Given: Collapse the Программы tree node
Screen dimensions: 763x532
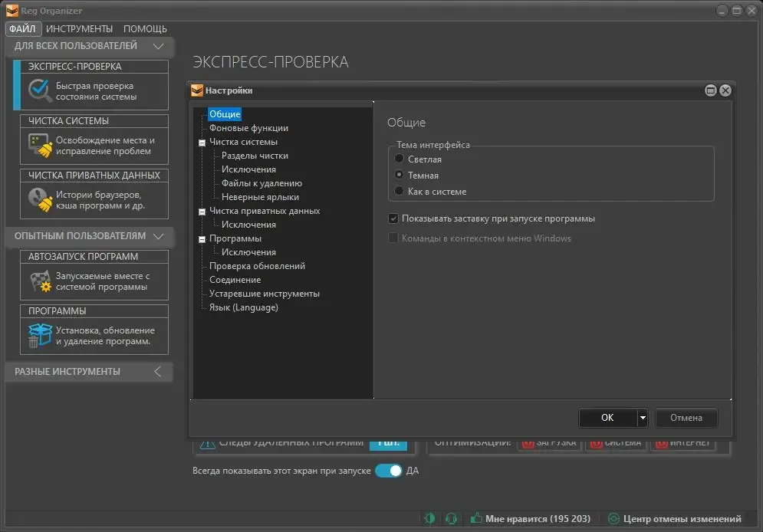Looking at the screenshot, I should click(202, 239).
